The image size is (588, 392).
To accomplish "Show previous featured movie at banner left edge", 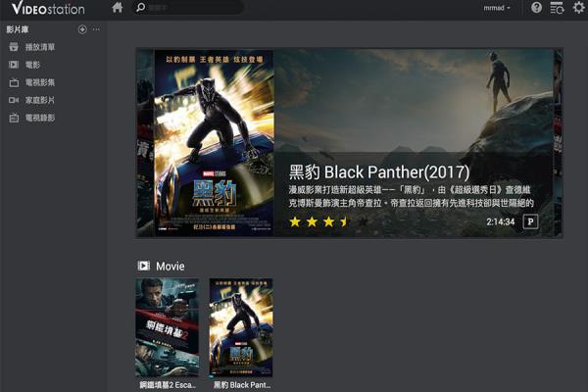I will pos(145,143).
